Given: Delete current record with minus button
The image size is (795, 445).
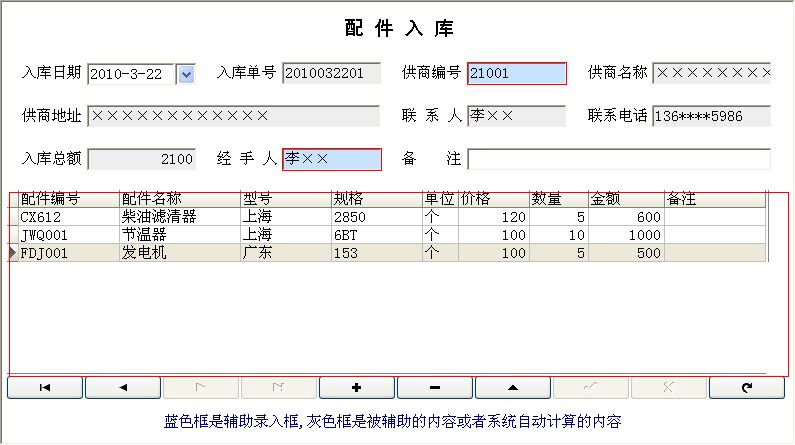Looking at the screenshot, I should pos(435,388).
